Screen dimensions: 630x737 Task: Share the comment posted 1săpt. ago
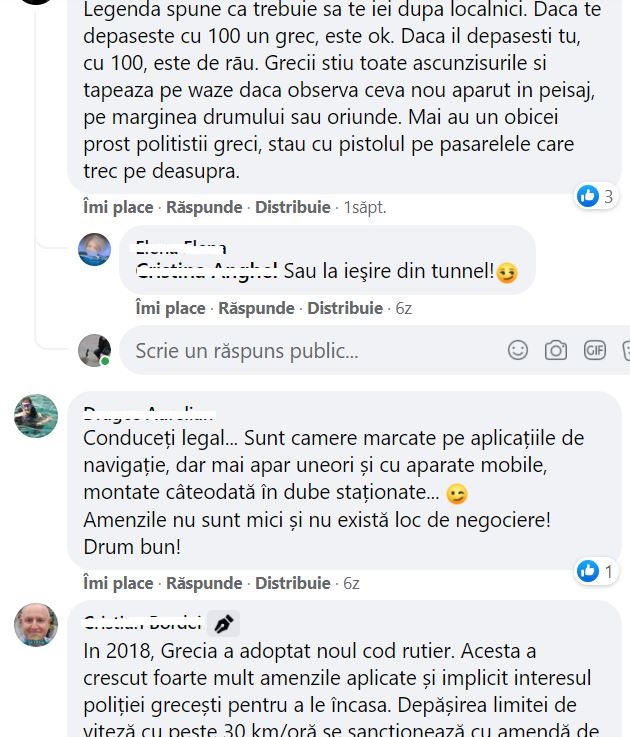(x=292, y=207)
